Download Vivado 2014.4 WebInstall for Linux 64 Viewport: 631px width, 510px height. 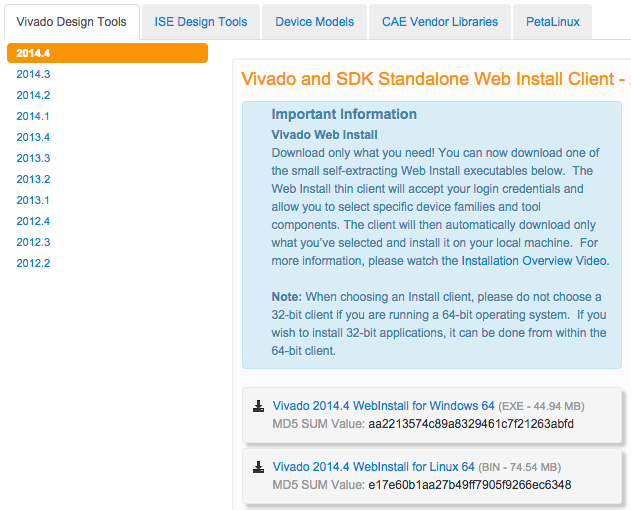[373, 467]
